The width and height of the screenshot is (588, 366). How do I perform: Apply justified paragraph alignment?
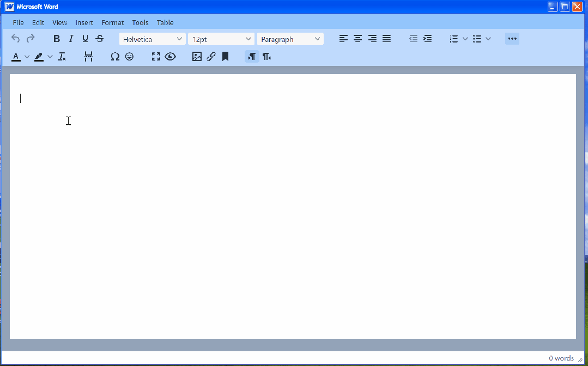pyautogui.click(x=386, y=38)
